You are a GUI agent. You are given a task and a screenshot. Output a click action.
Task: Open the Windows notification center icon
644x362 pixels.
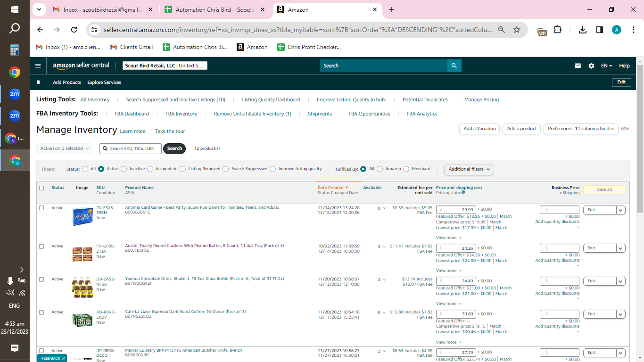(x=15, y=348)
